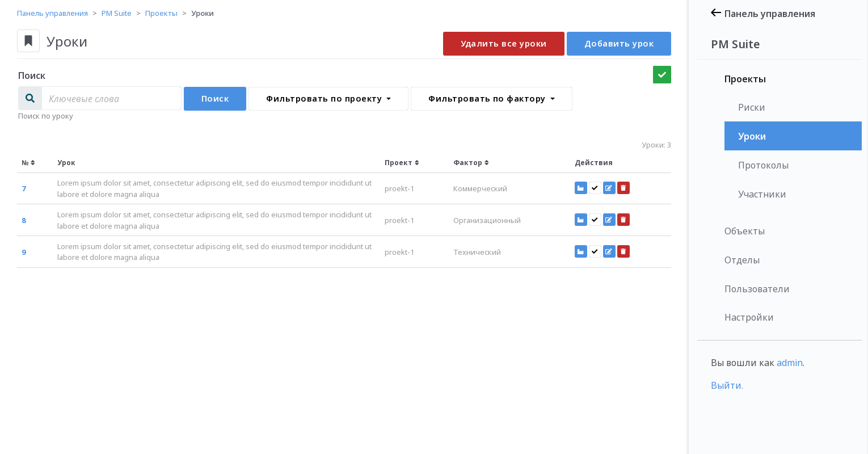The width and height of the screenshot is (868, 454).
Task: Open the Отделы sidebar section
Action: tap(742, 260)
